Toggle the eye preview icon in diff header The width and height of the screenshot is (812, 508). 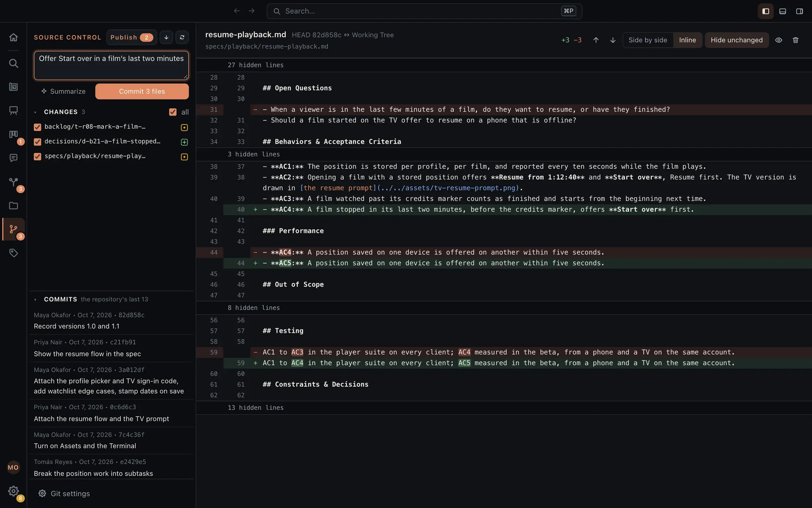779,40
